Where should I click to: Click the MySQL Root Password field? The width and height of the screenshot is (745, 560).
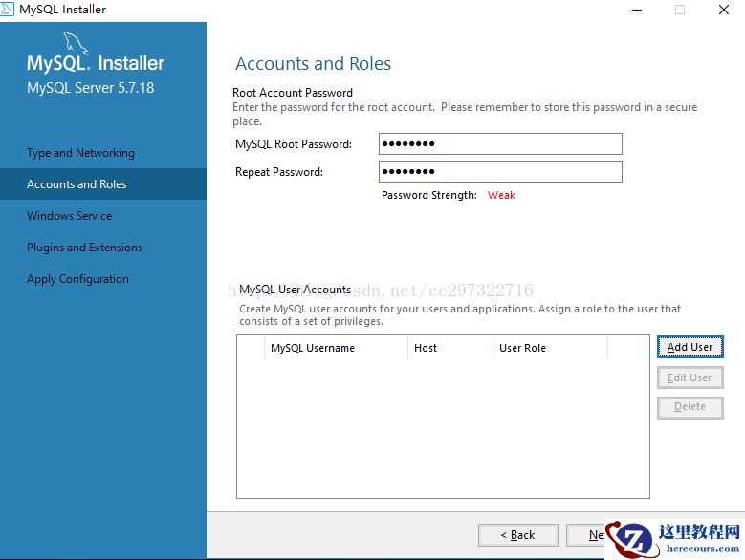500,143
